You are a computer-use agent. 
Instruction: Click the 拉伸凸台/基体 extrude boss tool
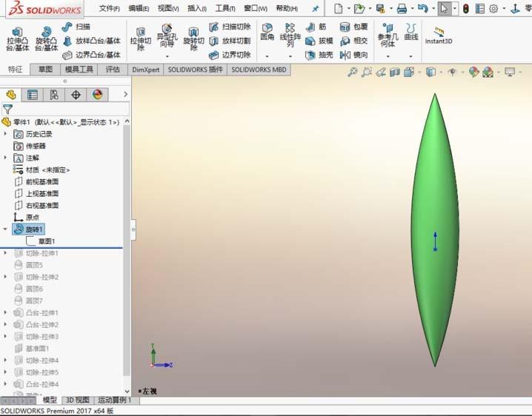coord(18,39)
